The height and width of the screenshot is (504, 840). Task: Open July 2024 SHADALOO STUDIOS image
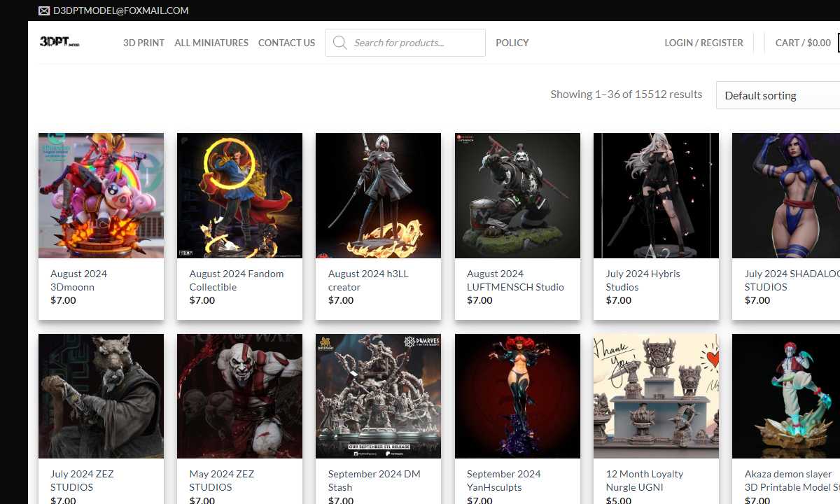[786, 195]
